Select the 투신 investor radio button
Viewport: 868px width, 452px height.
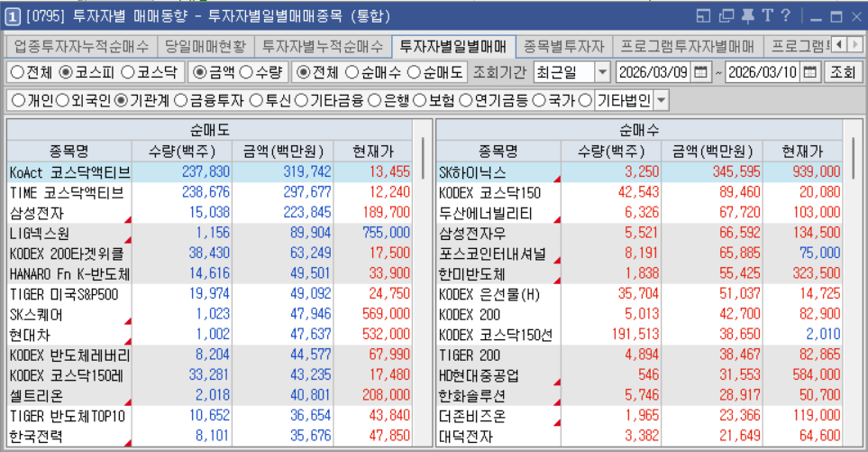256,100
